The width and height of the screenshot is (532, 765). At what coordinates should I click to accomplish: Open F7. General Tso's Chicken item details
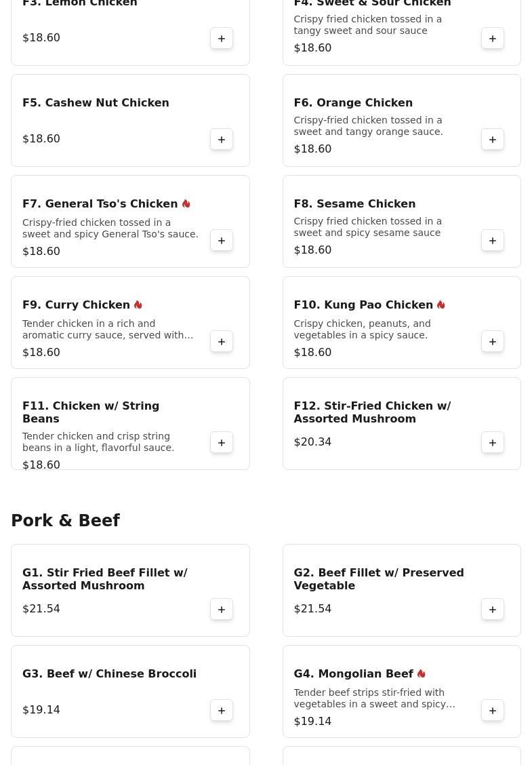(100, 204)
